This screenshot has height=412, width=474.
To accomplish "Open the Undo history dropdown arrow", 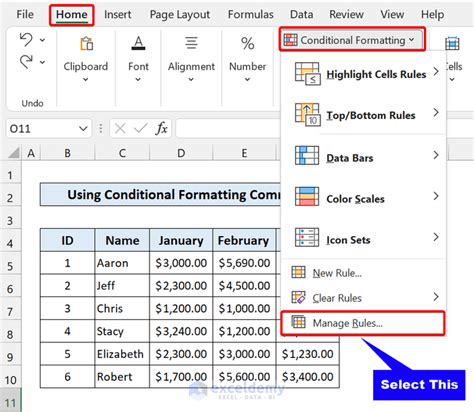I will 42,40.
